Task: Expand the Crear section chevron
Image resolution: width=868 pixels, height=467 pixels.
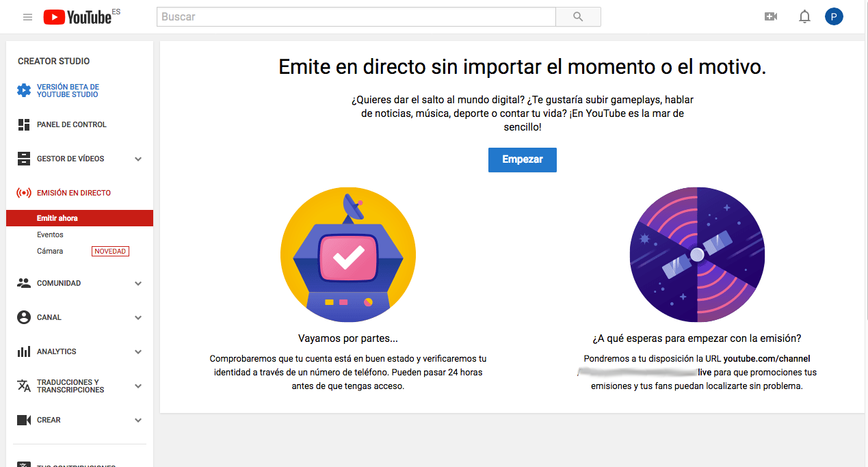Action: 138,420
